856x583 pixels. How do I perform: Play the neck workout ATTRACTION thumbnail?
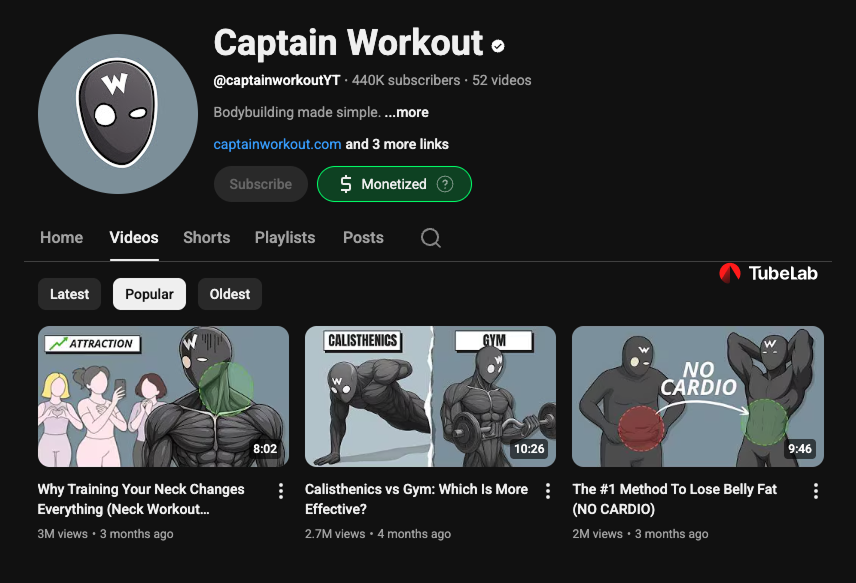(x=163, y=396)
